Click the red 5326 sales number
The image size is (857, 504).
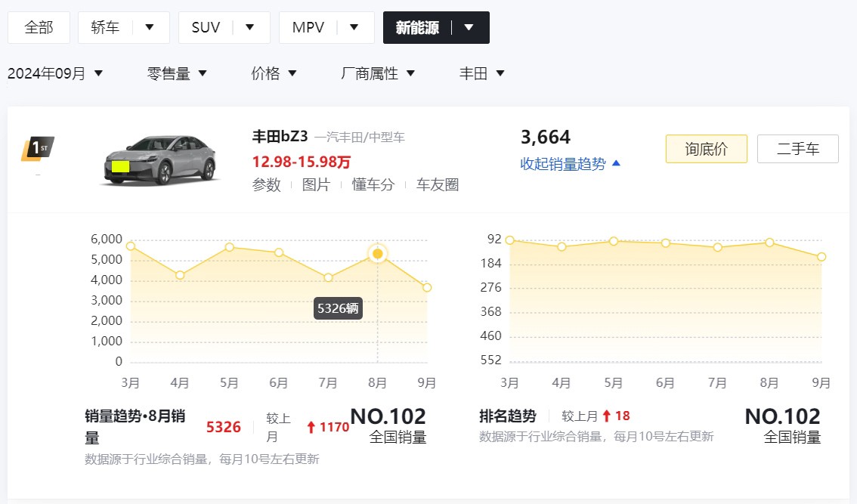[x=224, y=427]
